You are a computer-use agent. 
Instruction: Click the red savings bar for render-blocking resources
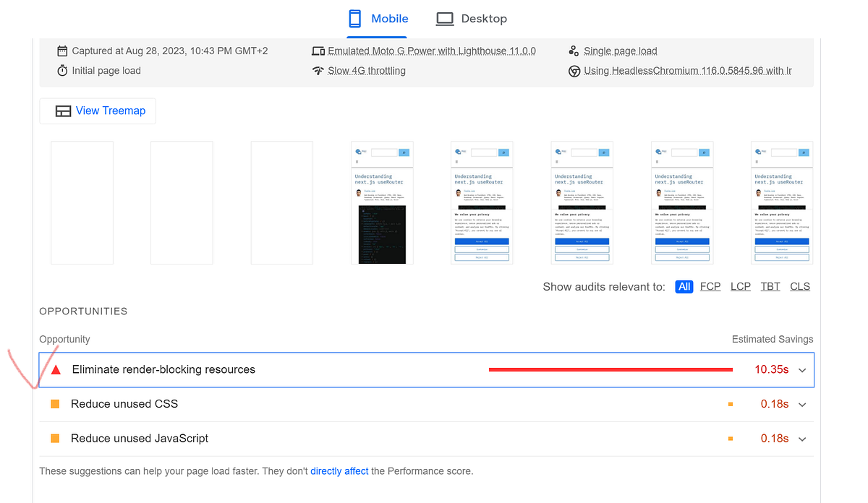click(x=611, y=369)
